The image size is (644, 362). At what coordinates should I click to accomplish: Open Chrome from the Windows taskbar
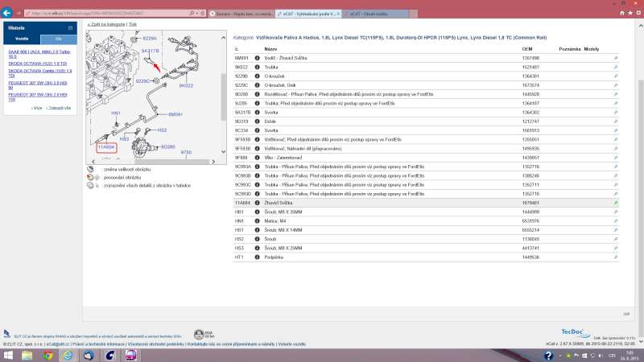48,355
